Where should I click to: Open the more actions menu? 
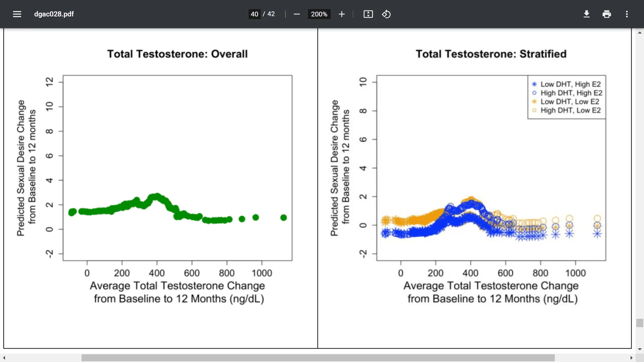(x=627, y=14)
